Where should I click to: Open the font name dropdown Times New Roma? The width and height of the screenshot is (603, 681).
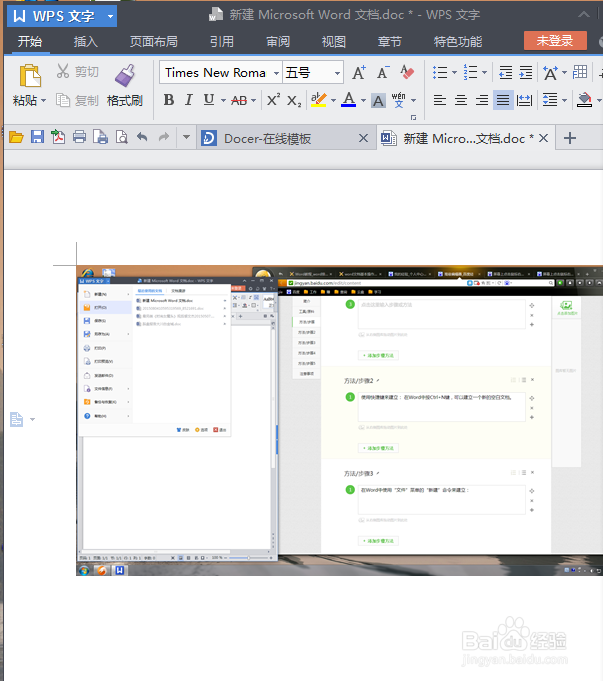pyautogui.click(x=276, y=73)
